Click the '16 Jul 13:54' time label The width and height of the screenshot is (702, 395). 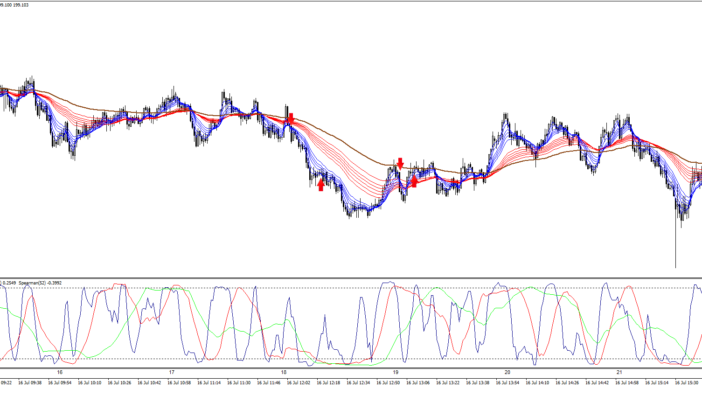(507, 383)
